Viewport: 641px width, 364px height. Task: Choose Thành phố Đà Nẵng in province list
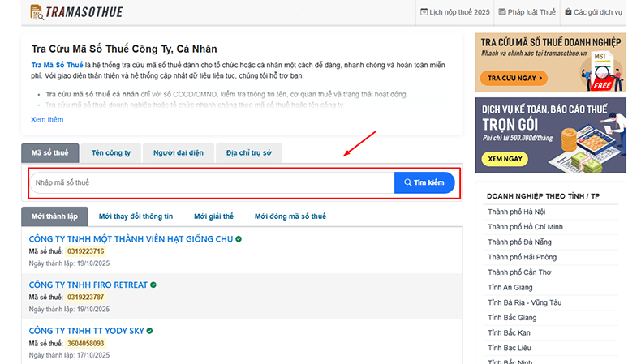coord(518,242)
